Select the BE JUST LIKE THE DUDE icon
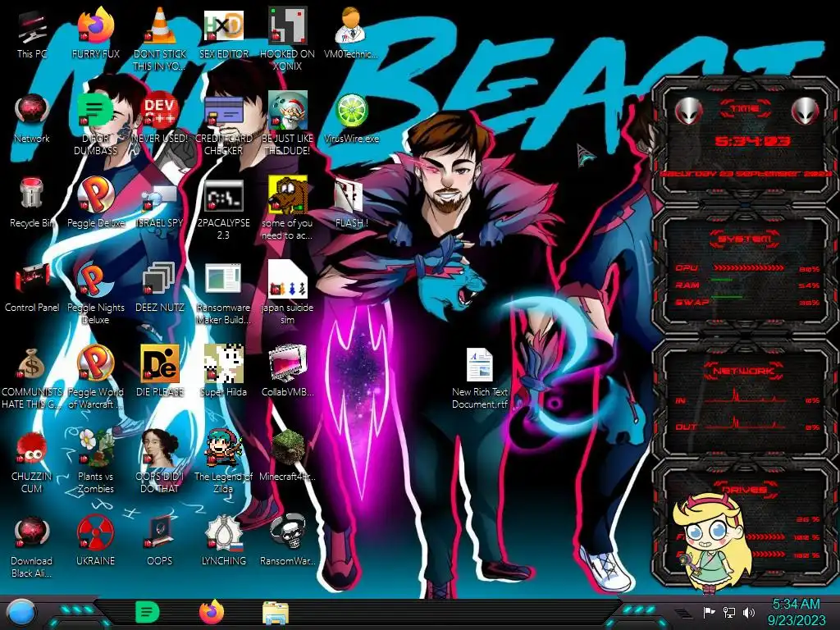 [x=287, y=111]
